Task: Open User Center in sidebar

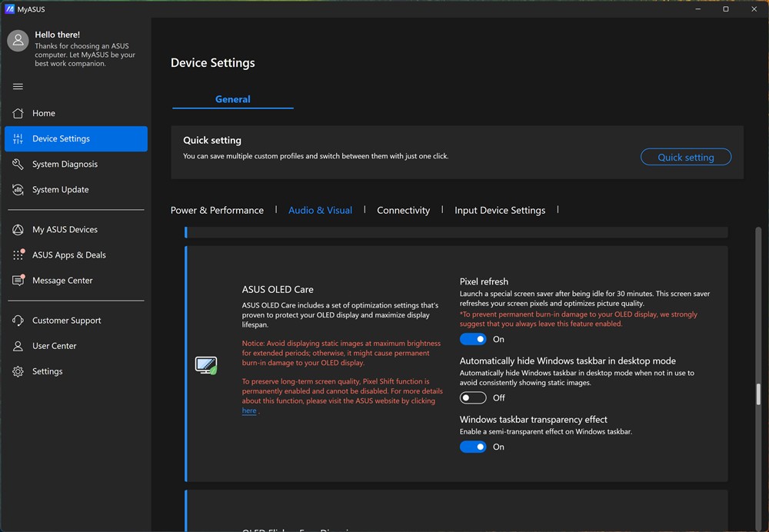Action: coord(54,346)
